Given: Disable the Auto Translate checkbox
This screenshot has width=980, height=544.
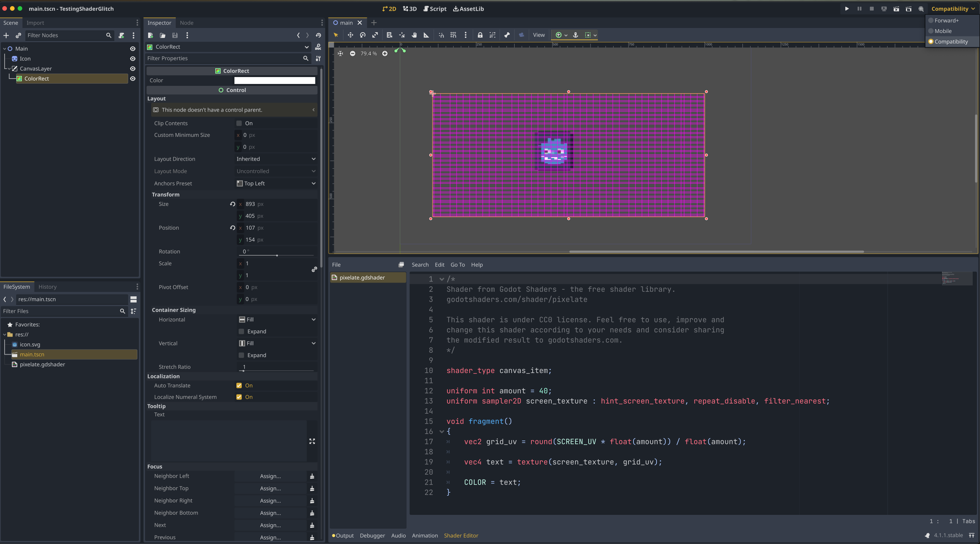Looking at the screenshot, I should (x=239, y=385).
